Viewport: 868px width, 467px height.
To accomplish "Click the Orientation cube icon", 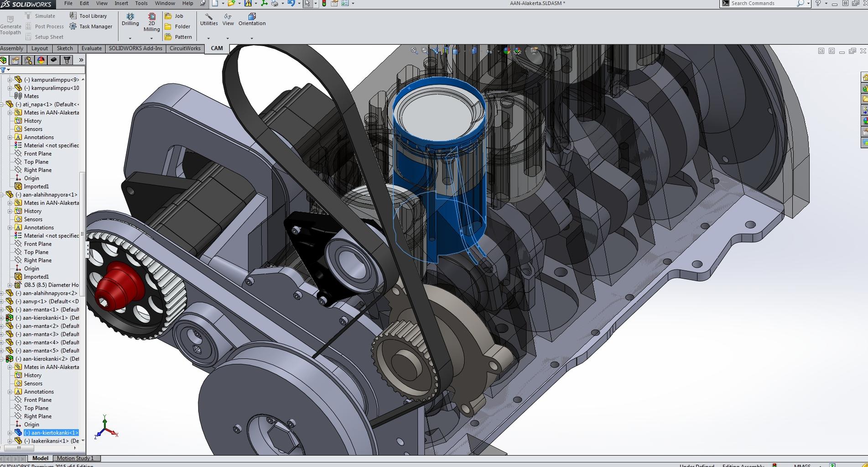I will (252, 16).
